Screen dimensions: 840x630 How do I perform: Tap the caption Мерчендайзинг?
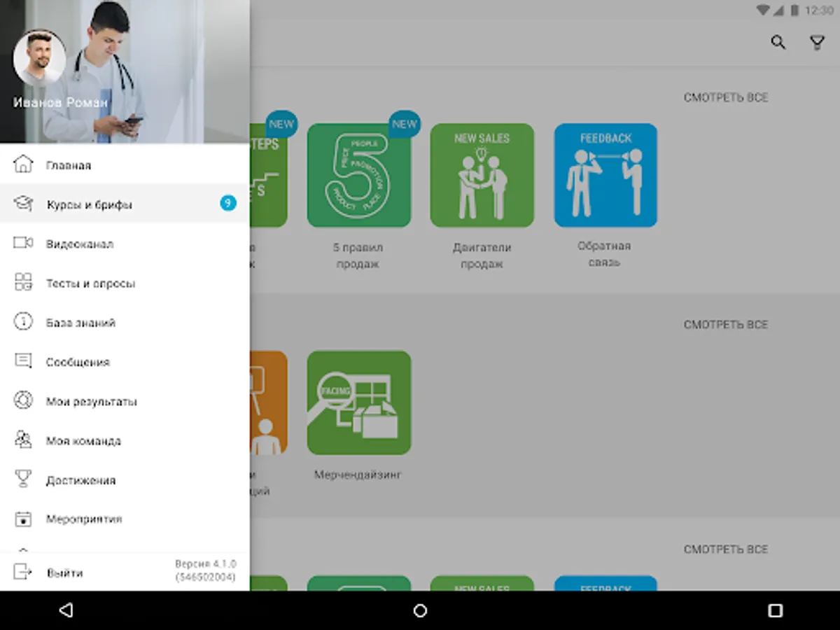pos(358,475)
